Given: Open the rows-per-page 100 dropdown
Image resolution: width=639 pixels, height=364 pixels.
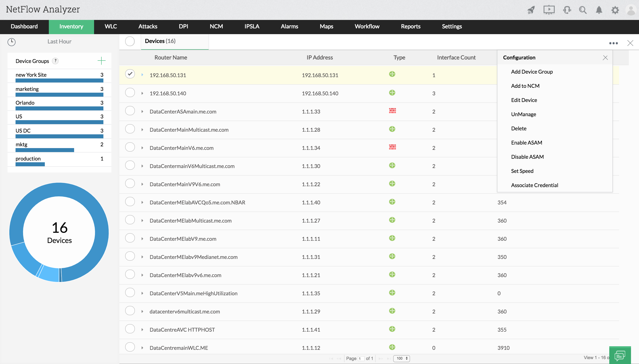Looking at the screenshot, I should pos(402,358).
